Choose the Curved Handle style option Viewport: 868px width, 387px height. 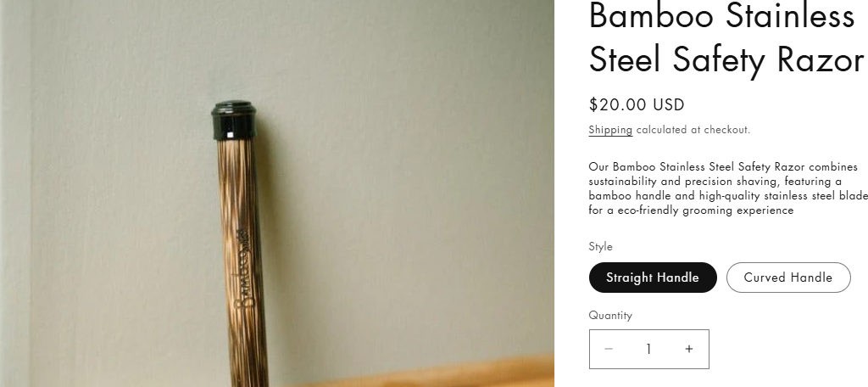[788, 278]
